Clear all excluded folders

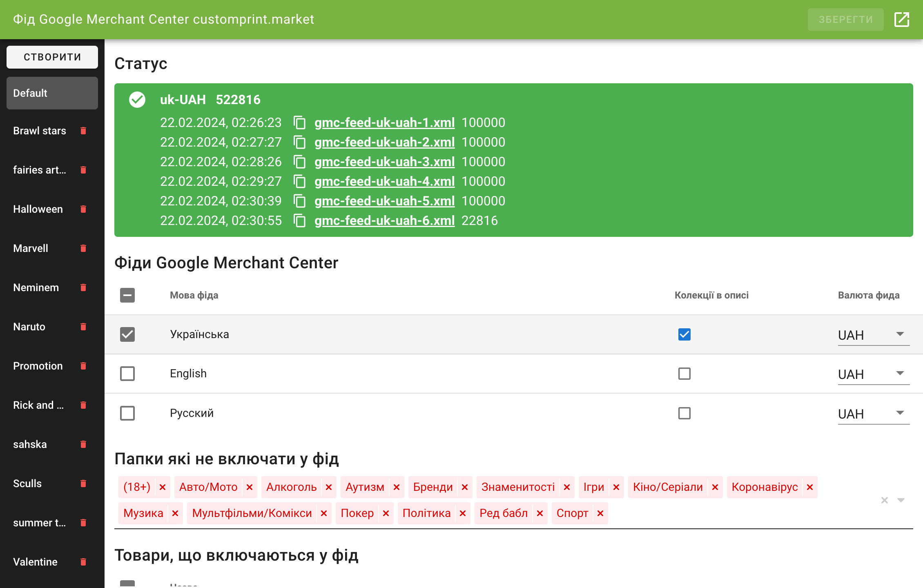tap(885, 500)
